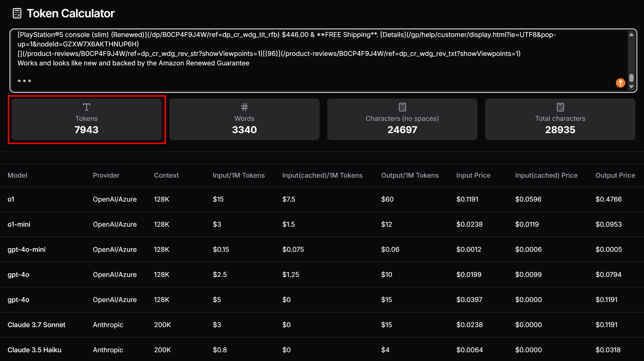Screen dimensions: 644x361
Task: Click $60 output rate in the o1 row
Action: [x=387, y=199]
